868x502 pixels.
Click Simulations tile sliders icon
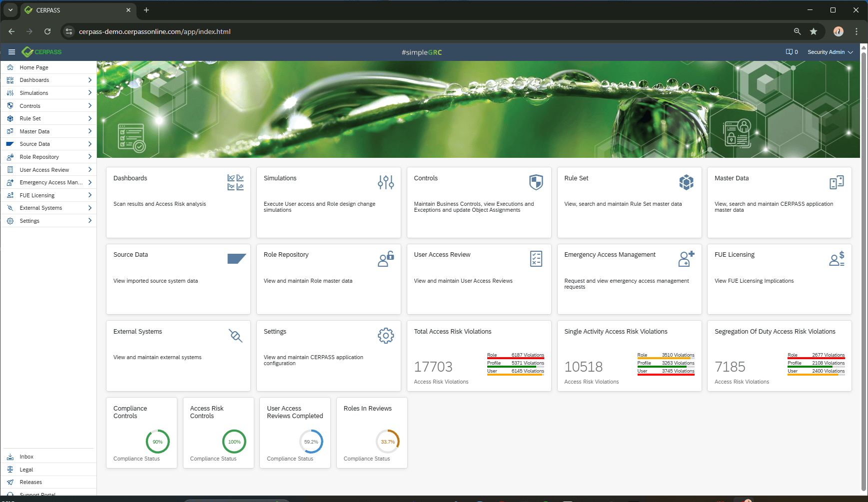(x=386, y=182)
